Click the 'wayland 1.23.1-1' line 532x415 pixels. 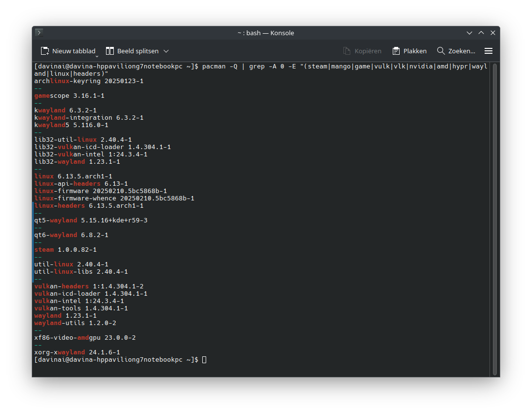tap(65, 316)
